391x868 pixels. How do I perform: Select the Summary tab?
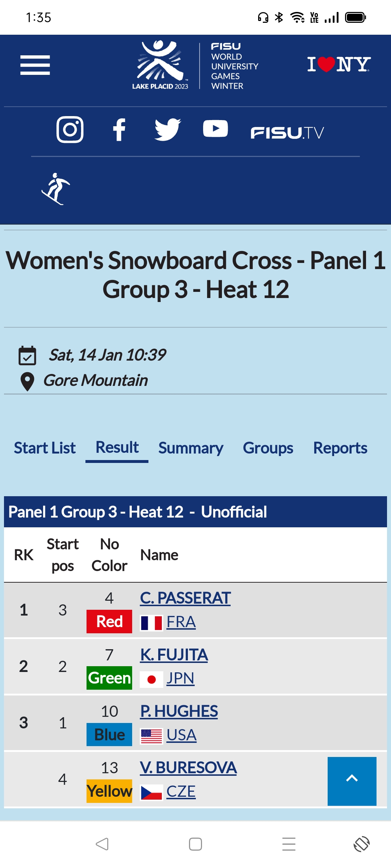coord(191,448)
